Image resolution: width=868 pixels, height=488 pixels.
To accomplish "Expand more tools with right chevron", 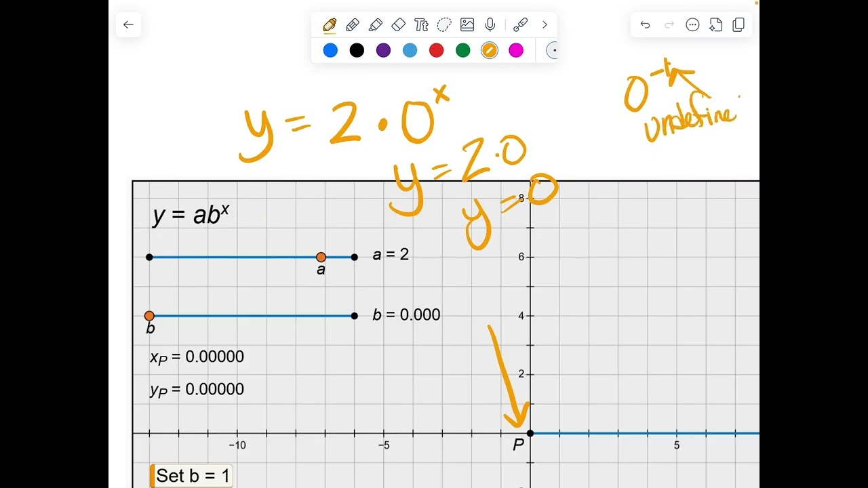I will pyautogui.click(x=545, y=25).
